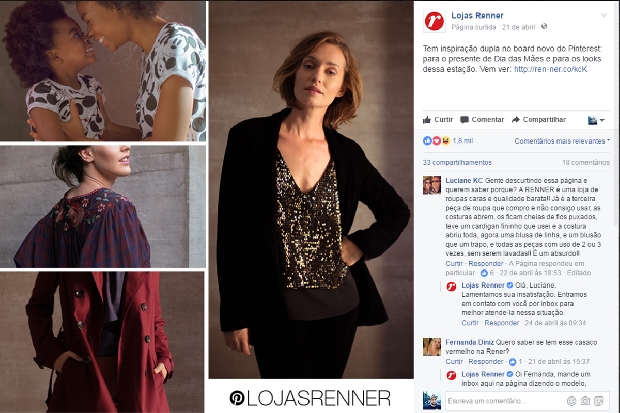
Task: Click the 18 comentários count
Action: (x=586, y=163)
